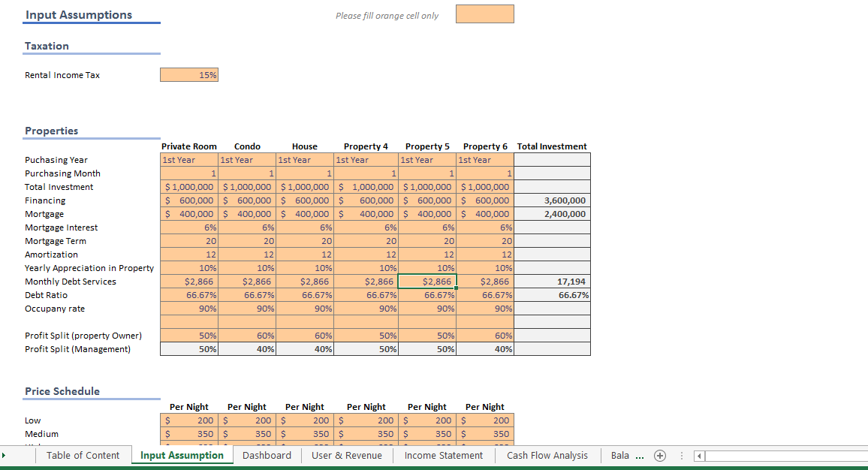The image size is (868, 470).
Task: Select the Condo Purchasing Year cell
Action: pos(246,159)
